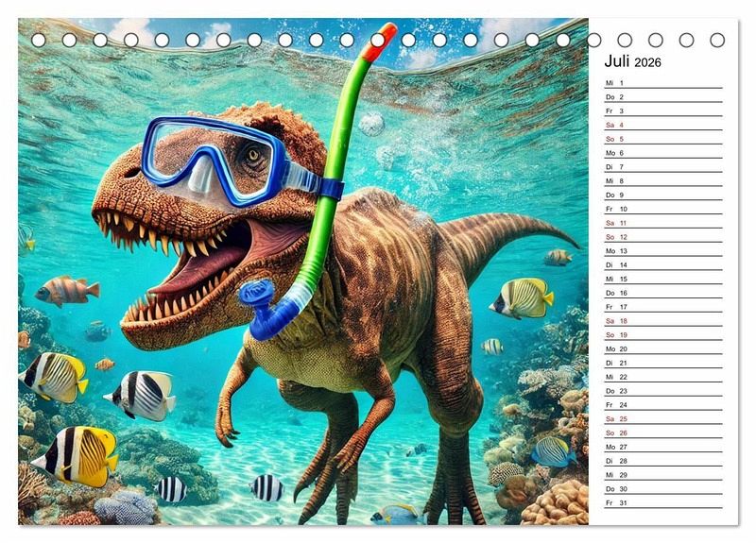Select the 'Mi 8' calendar row
Screen dimensions: 756x543
coord(663,180)
